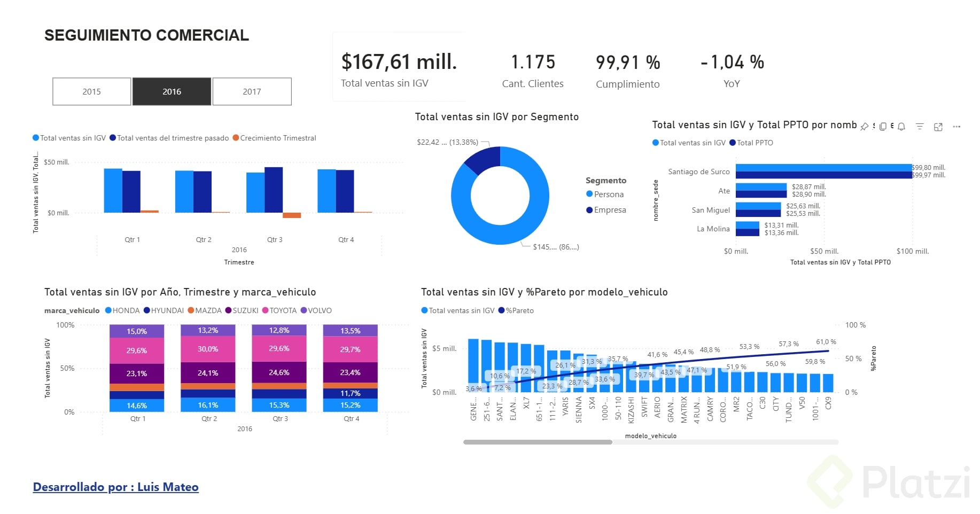Pin the sede bar chart visual
Image resolution: width=980 pixels, height=514 pixels.
pyautogui.click(x=864, y=127)
